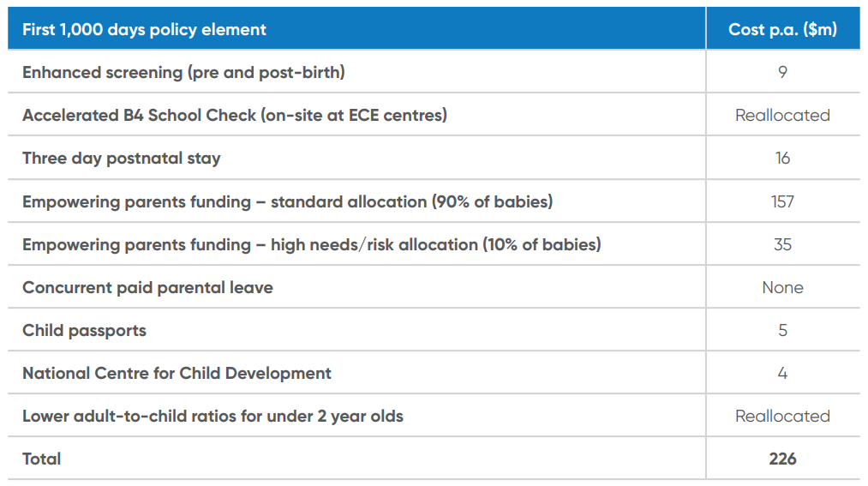Click 'Accelerated B4 School Check' row label

coord(235,115)
